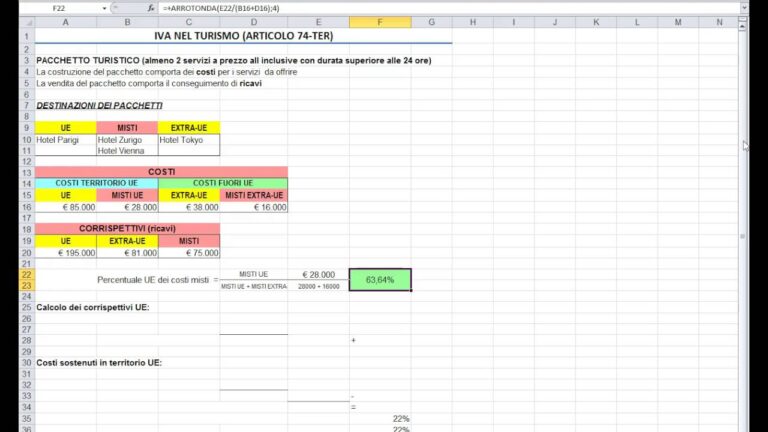
Task: Select column header C
Action: pos(189,23)
